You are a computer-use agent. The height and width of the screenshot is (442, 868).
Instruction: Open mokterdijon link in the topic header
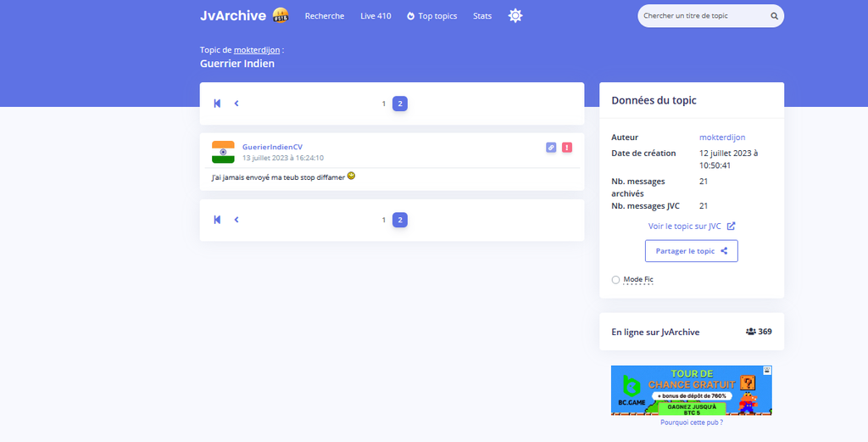click(257, 50)
